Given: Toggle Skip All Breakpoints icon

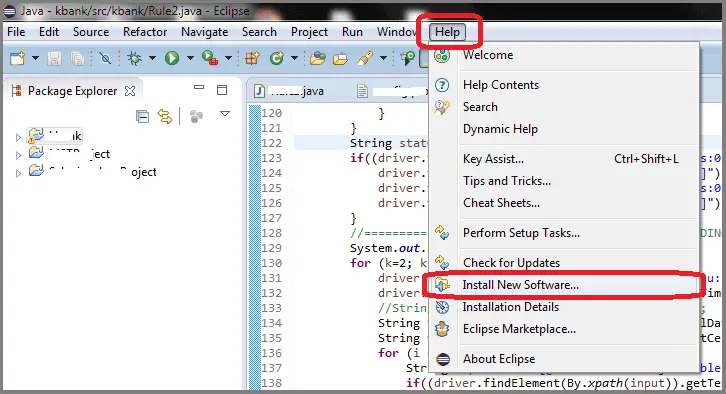Looking at the screenshot, I should point(106,58).
